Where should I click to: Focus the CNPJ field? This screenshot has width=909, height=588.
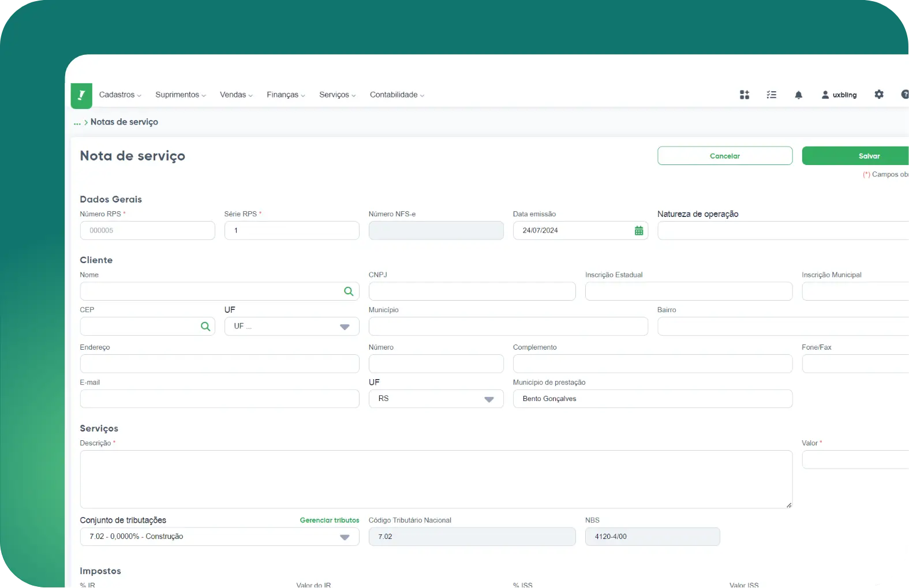pos(472,291)
